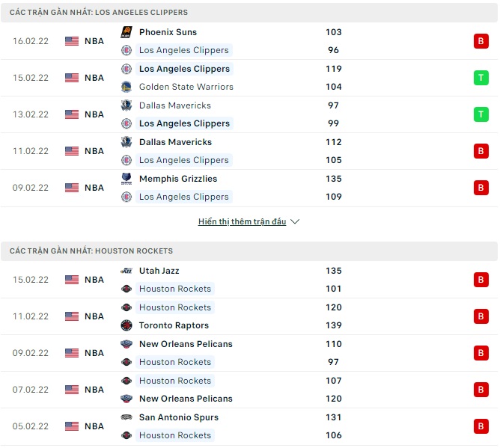500x448 pixels.
Task: Open Los Angeles Clippers recent matches header
Action: tap(99, 13)
